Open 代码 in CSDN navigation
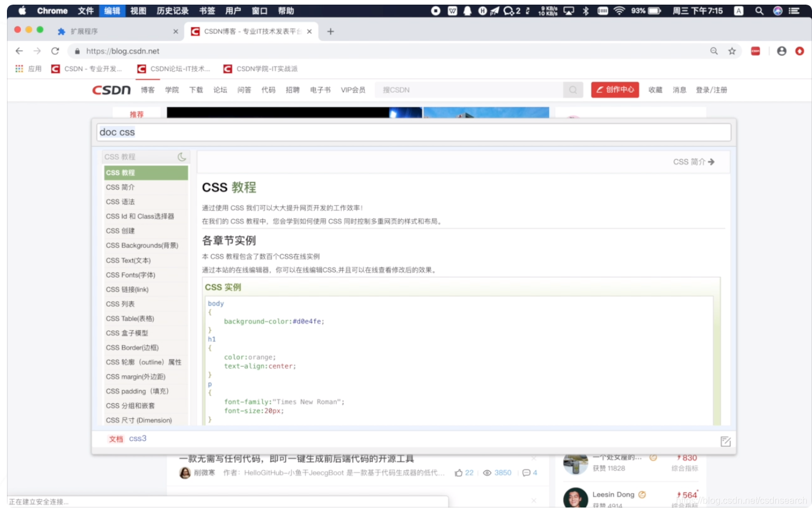The width and height of the screenshot is (812, 511). (268, 90)
